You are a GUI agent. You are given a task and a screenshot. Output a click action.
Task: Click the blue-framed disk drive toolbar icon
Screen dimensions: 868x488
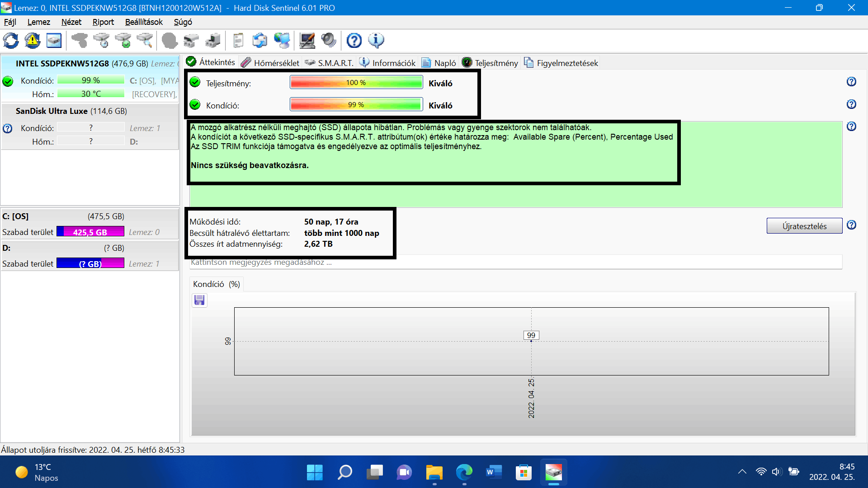(x=54, y=41)
